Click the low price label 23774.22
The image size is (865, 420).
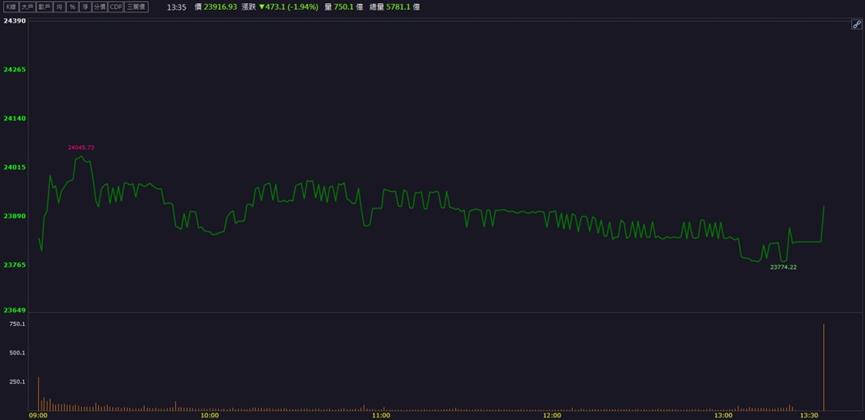pos(783,267)
